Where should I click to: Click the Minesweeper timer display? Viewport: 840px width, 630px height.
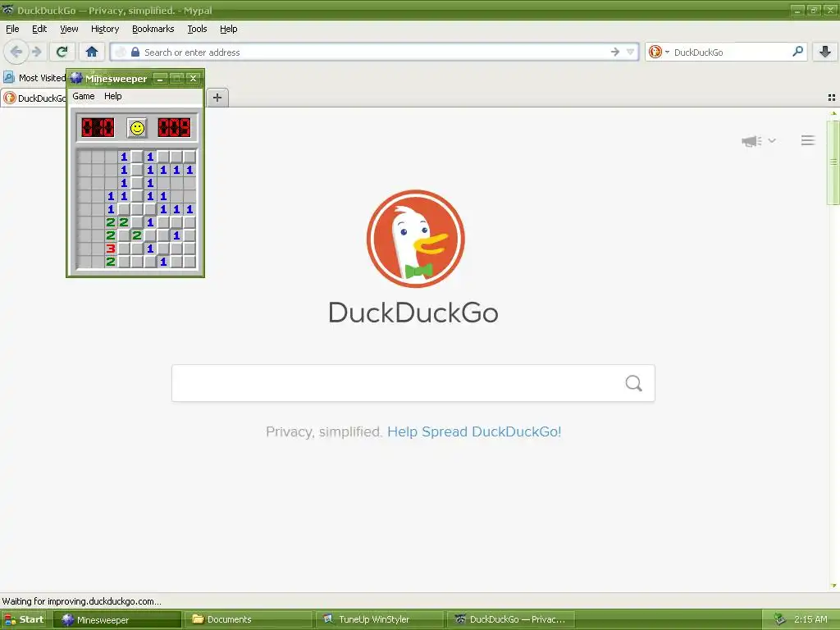[174, 128]
